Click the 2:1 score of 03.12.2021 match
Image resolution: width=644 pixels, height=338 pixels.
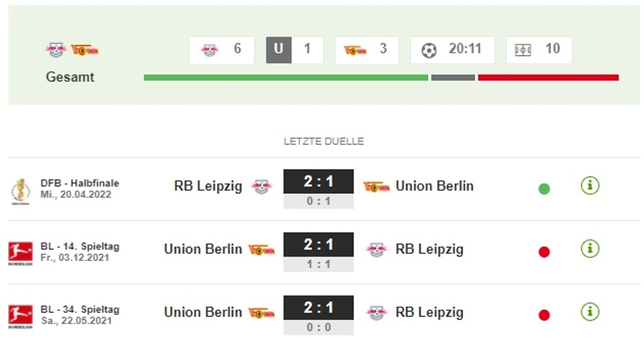318,244
